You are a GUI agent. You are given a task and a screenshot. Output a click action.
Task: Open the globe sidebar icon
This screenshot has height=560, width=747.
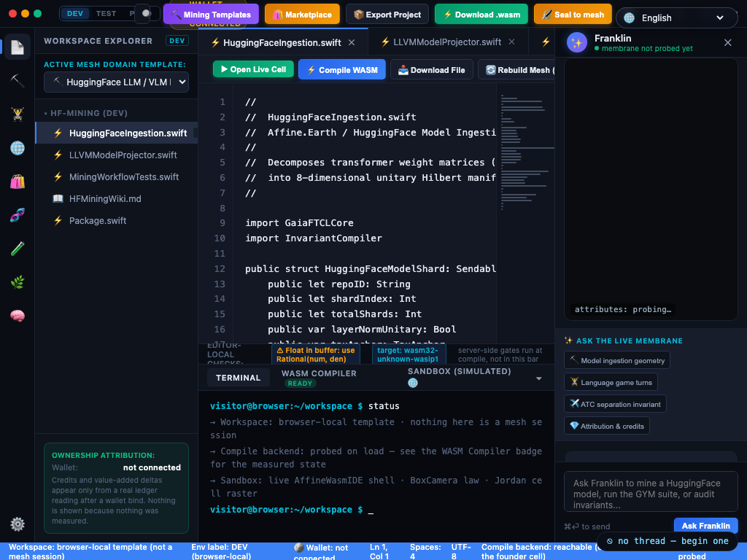(18, 148)
